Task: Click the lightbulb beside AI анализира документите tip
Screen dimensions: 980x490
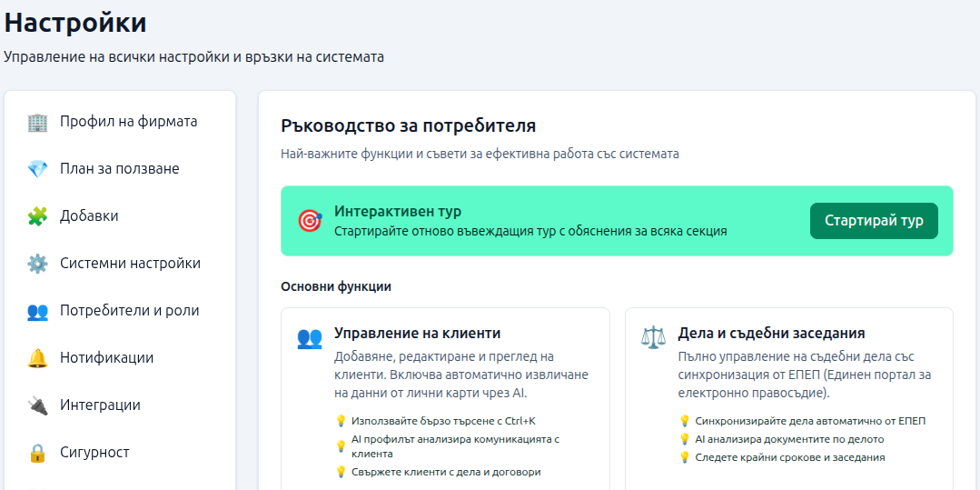Action: (x=685, y=439)
